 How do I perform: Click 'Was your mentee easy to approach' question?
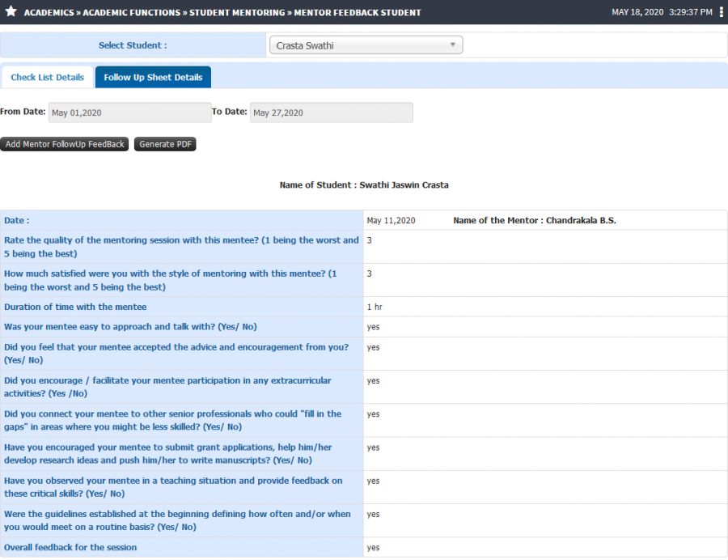click(130, 326)
